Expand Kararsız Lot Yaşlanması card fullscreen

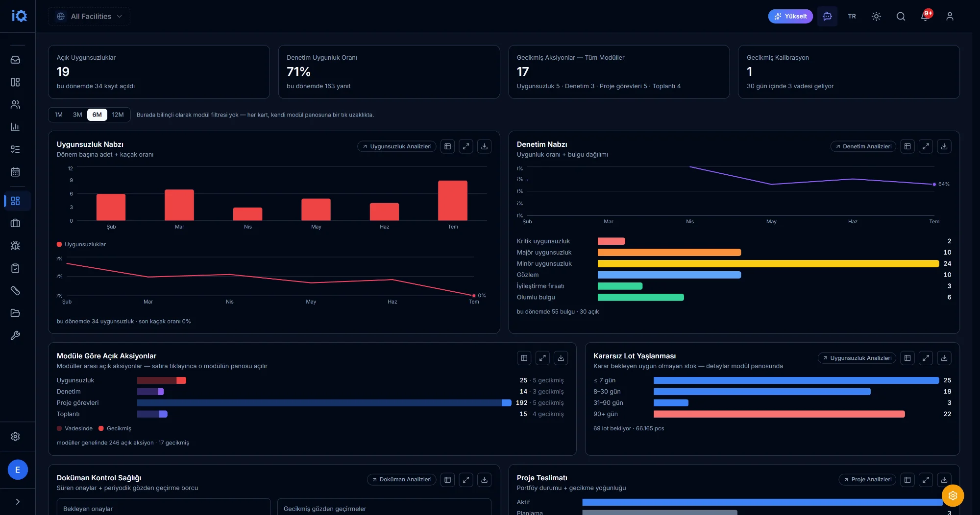click(x=926, y=358)
